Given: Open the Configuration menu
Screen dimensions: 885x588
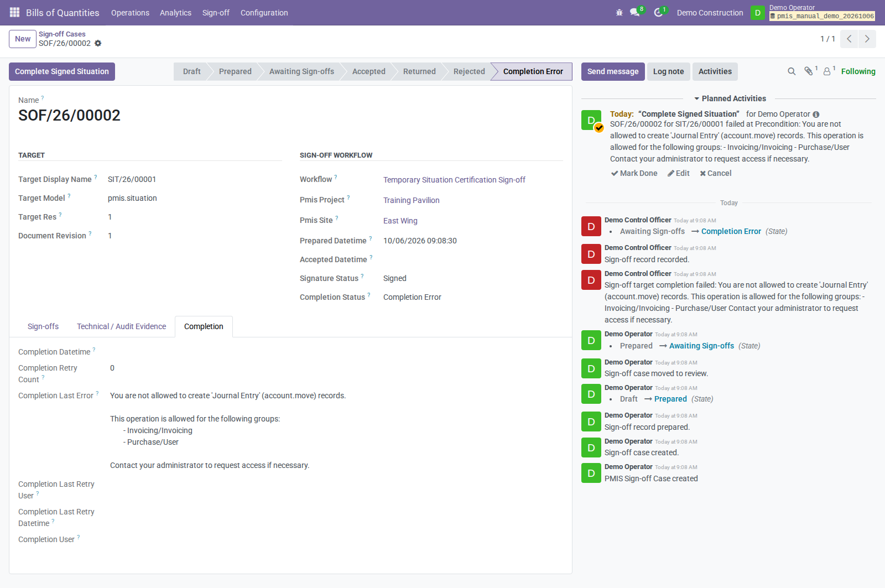Looking at the screenshot, I should coord(264,13).
